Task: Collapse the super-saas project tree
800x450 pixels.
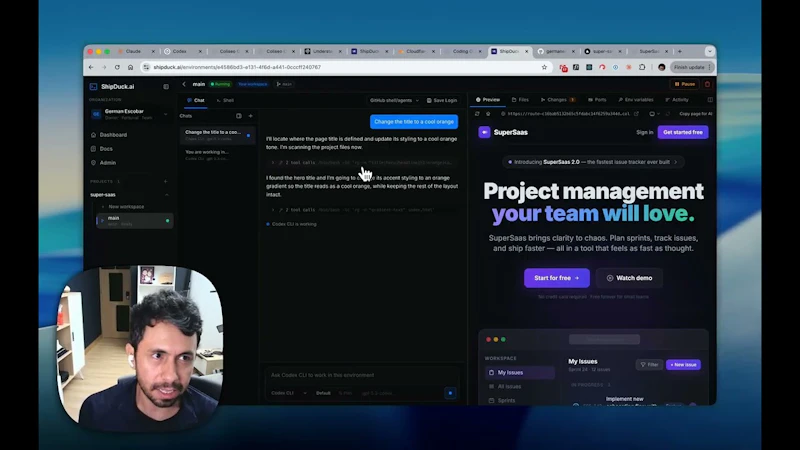Action: (x=166, y=195)
